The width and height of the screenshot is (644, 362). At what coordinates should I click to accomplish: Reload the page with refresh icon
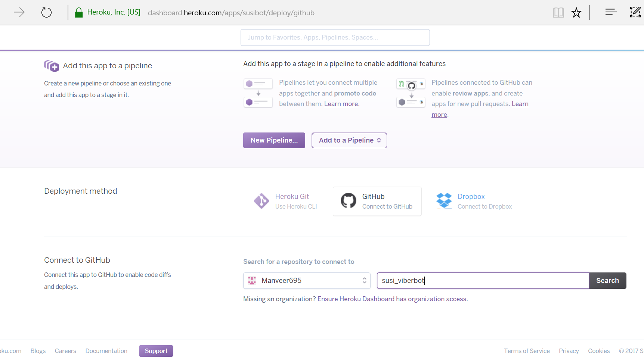46,13
